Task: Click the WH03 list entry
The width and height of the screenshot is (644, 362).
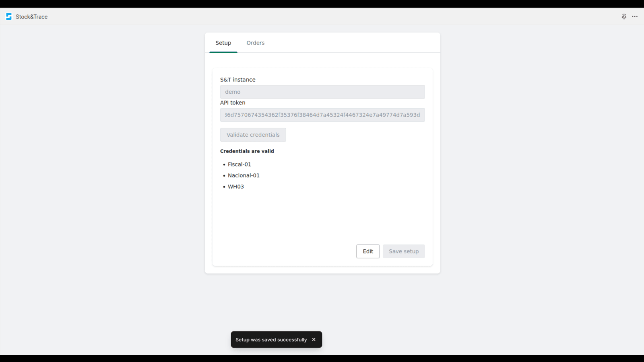Action: point(236,187)
